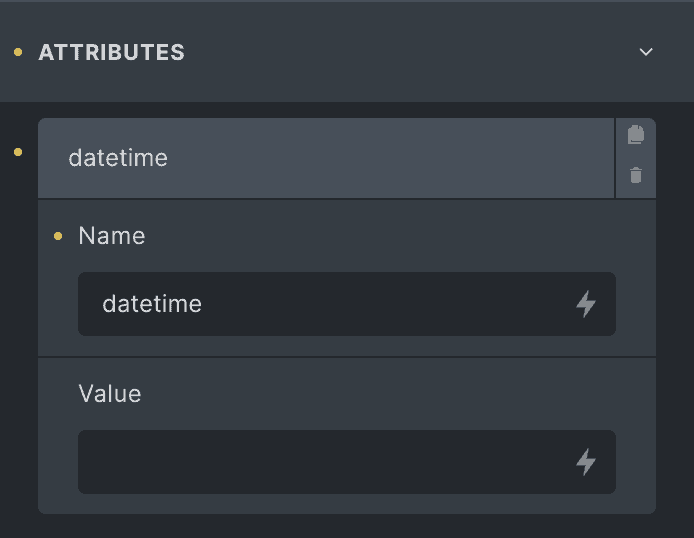The height and width of the screenshot is (538, 694).
Task: Collapse the ATTRIBUTES section using the chevron
Action: click(x=646, y=52)
